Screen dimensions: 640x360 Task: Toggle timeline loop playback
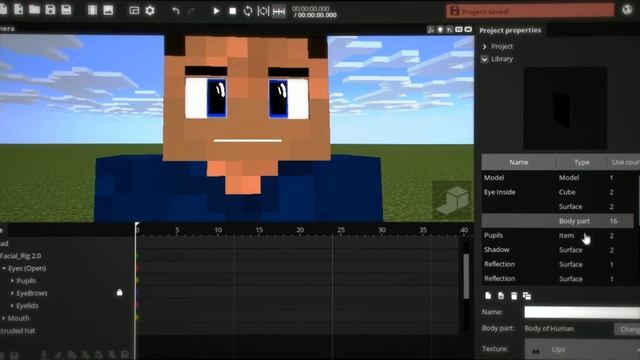[248, 11]
